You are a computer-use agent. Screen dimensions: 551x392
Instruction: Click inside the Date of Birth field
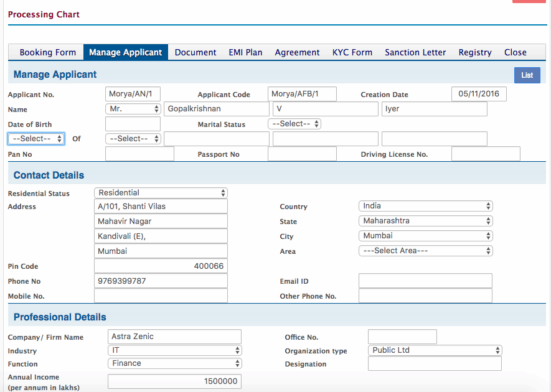pos(133,123)
